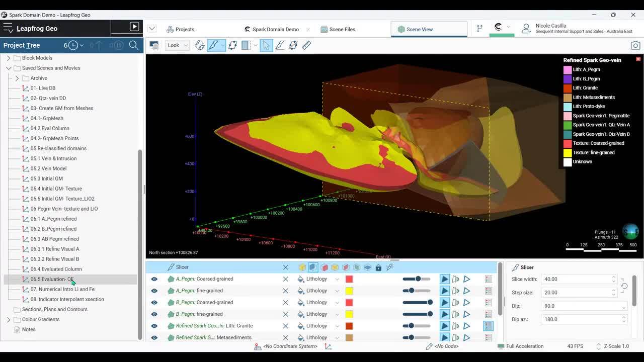This screenshot has height=362, width=644.
Task: Close the Refined Spark Geo-vein legend
Action: [x=638, y=59]
